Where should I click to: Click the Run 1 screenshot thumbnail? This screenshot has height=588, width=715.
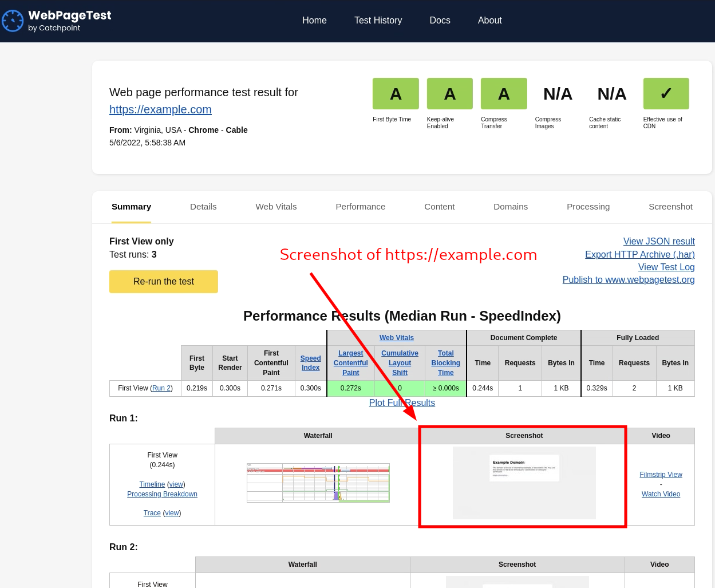click(523, 483)
